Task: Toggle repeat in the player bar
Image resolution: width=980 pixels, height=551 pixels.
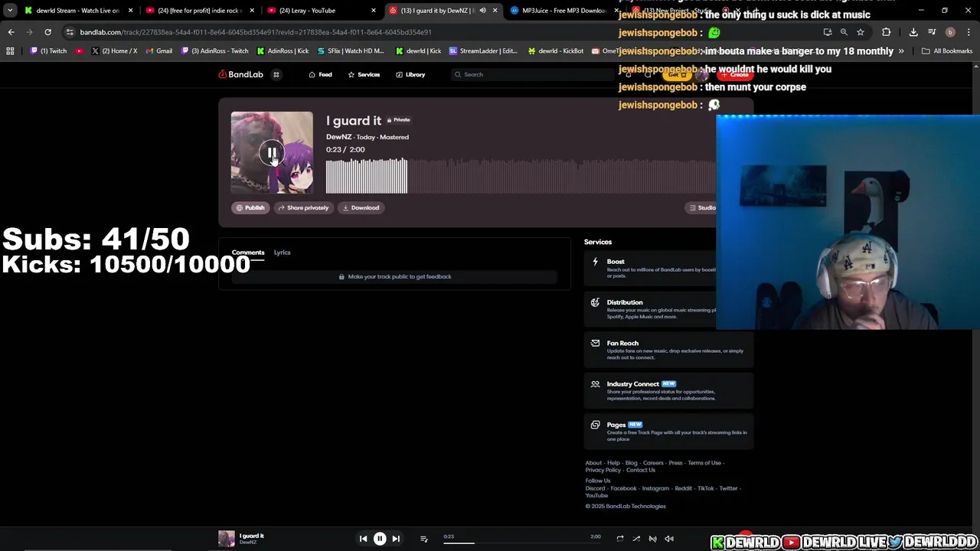Action: (620, 539)
